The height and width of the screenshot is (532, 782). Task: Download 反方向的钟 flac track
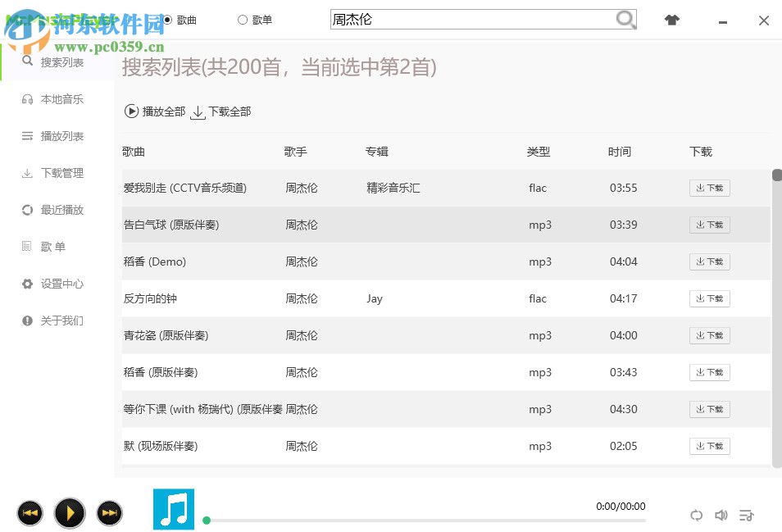(708, 298)
